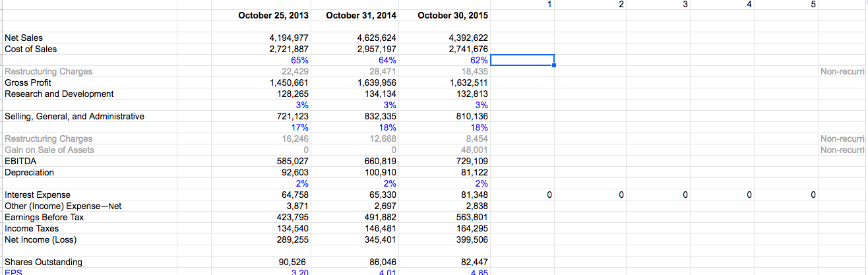
Task: Click earnings before tax value 491,882
Action: click(x=380, y=217)
